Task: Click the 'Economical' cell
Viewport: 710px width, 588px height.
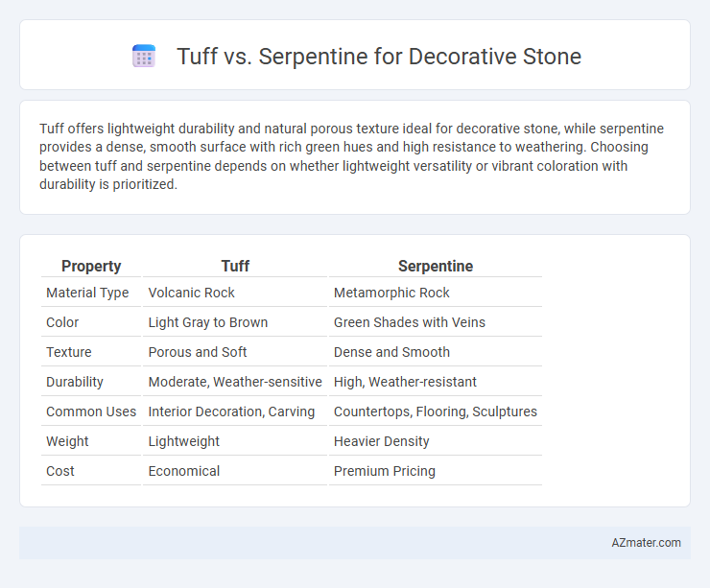Action: click(x=184, y=471)
